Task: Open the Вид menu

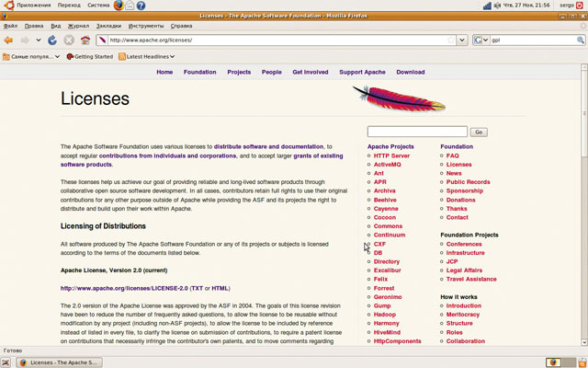Action: click(x=56, y=26)
